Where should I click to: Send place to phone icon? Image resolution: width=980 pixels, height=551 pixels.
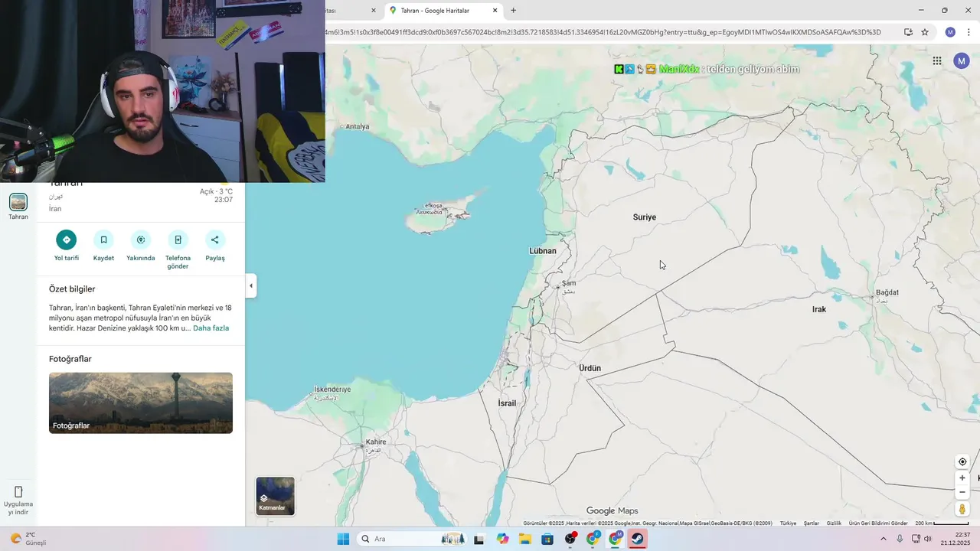[x=178, y=240]
